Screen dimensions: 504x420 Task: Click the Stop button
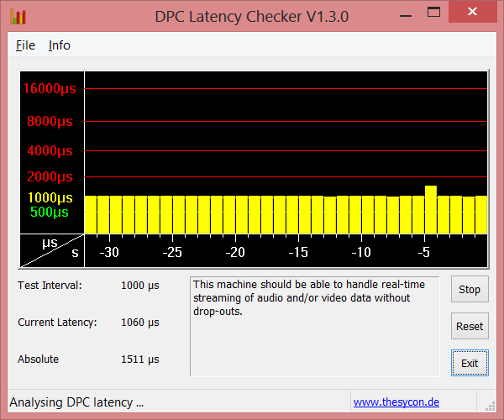point(470,289)
